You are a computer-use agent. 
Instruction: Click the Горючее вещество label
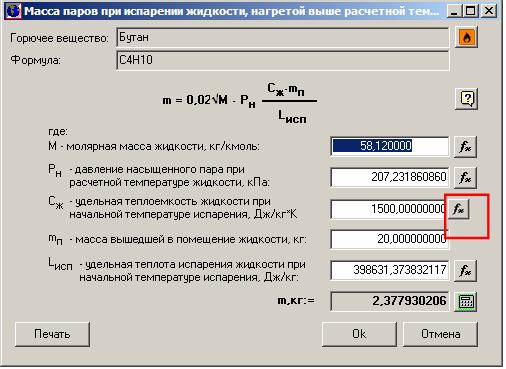(59, 38)
